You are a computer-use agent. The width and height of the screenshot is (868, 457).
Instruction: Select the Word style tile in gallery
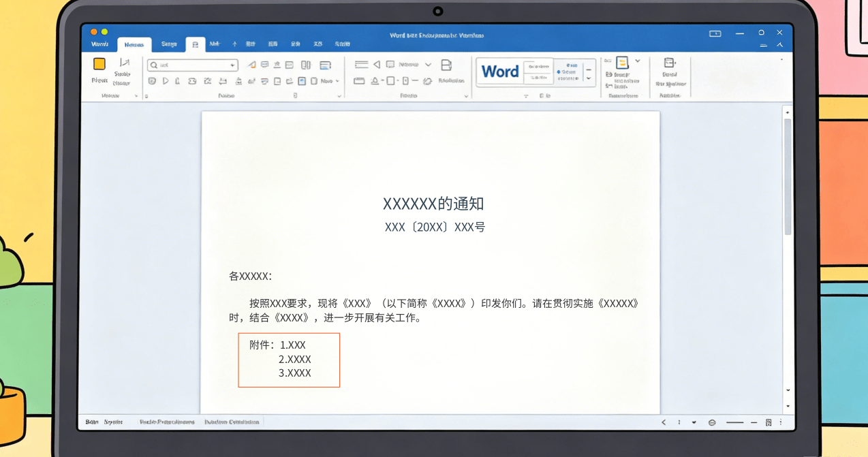coord(500,72)
